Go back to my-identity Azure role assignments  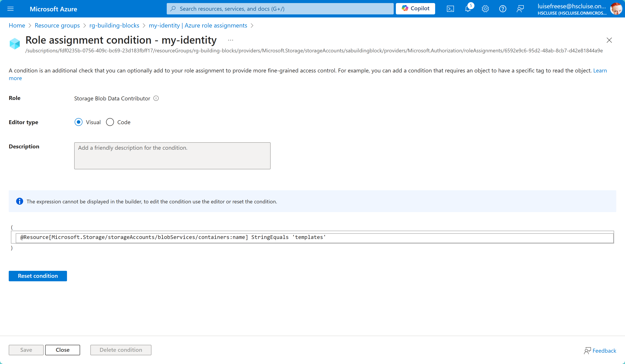[x=198, y=25]
